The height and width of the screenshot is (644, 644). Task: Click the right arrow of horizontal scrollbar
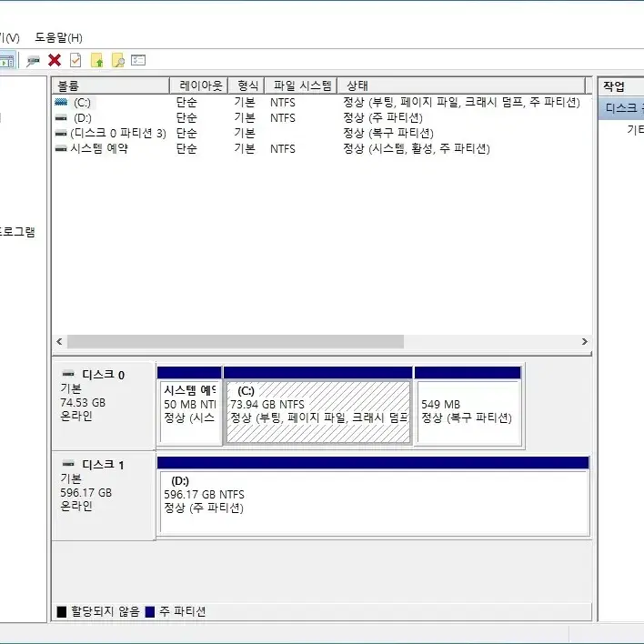[585, 342]
